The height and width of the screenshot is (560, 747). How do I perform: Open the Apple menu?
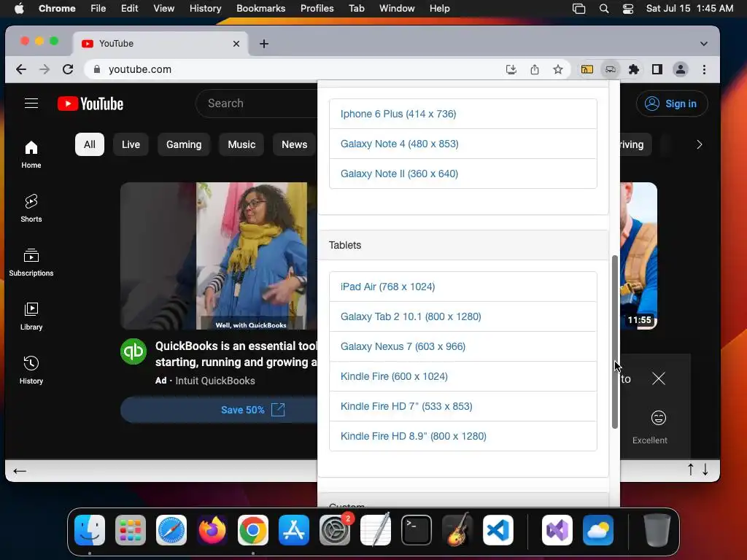[x=19, y=9]
